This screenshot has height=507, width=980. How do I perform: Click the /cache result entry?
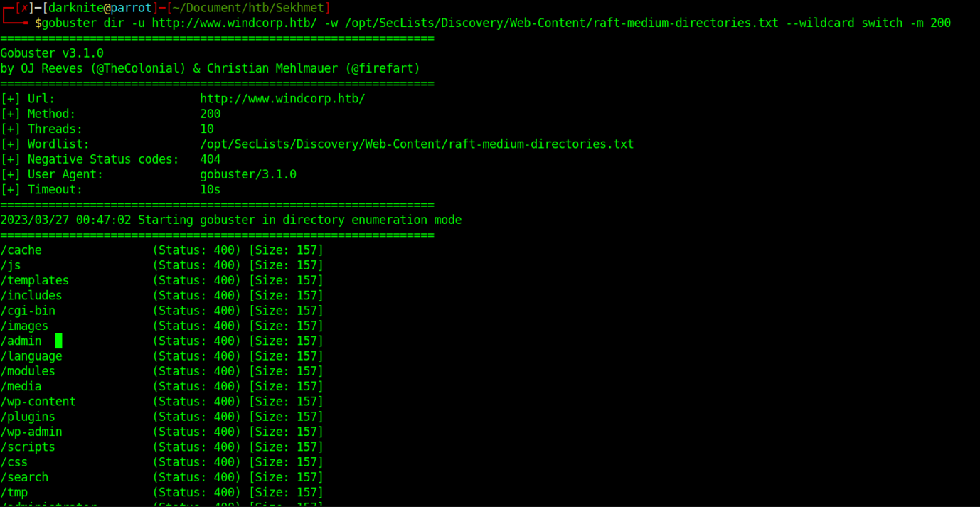coord(21,250)
